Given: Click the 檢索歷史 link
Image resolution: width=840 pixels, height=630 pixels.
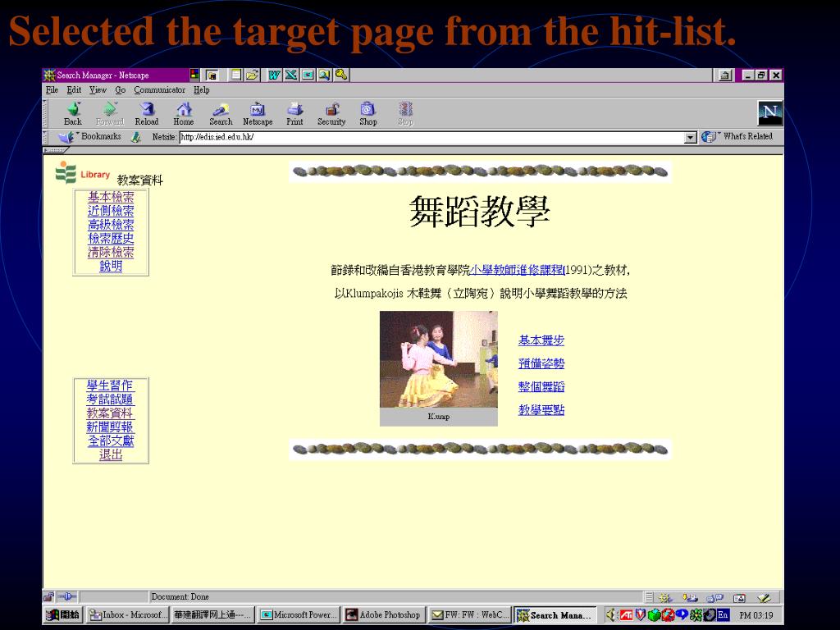Looking at the screenshot, I should (x=111, y=239).
